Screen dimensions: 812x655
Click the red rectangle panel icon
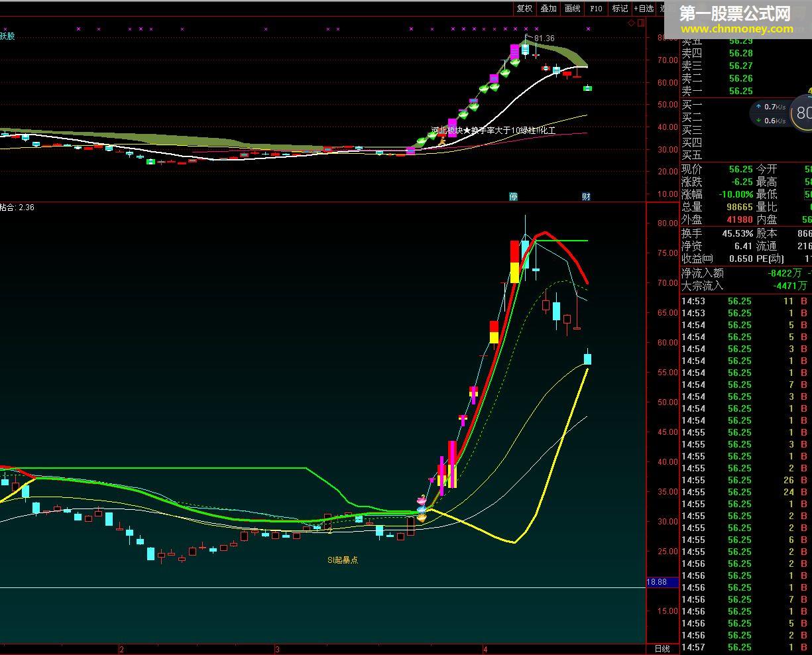[x=640, y=23]
